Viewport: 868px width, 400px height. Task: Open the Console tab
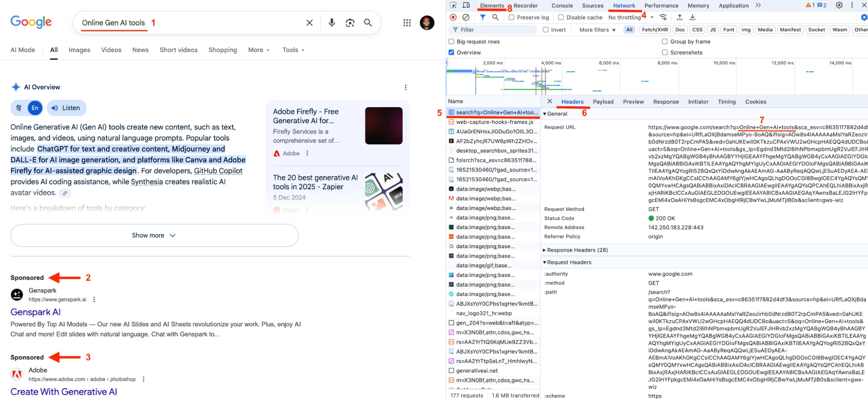[x=562, y=6]
